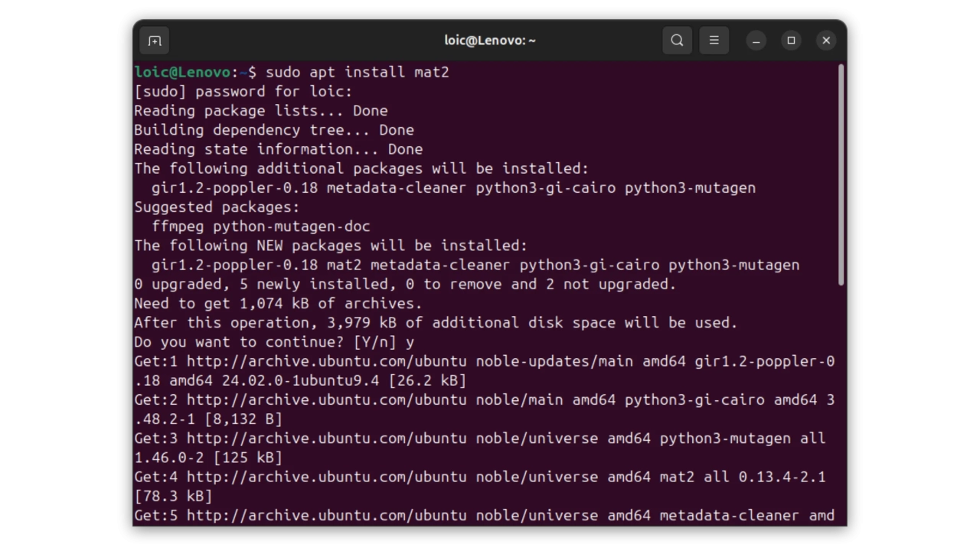Open the terminal hamburger menu
The image size is (980, 551).
point(714,41)
